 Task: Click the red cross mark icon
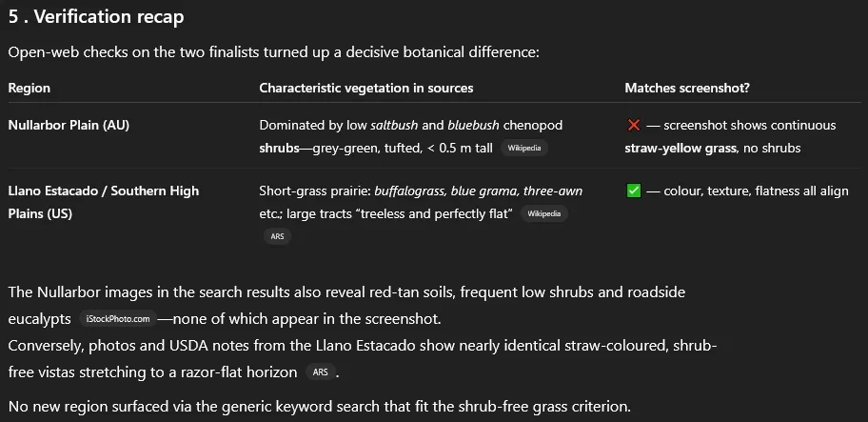[634, 125]
